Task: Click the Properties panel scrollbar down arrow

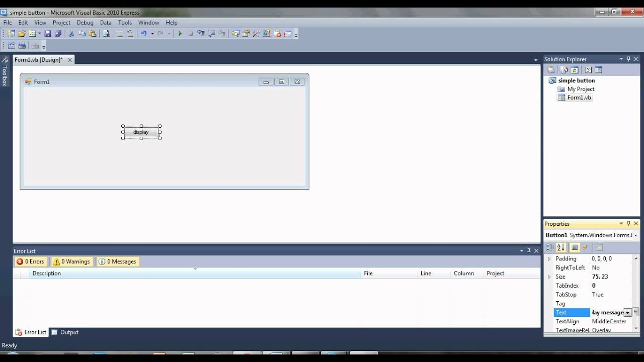Action: [636, 329]
